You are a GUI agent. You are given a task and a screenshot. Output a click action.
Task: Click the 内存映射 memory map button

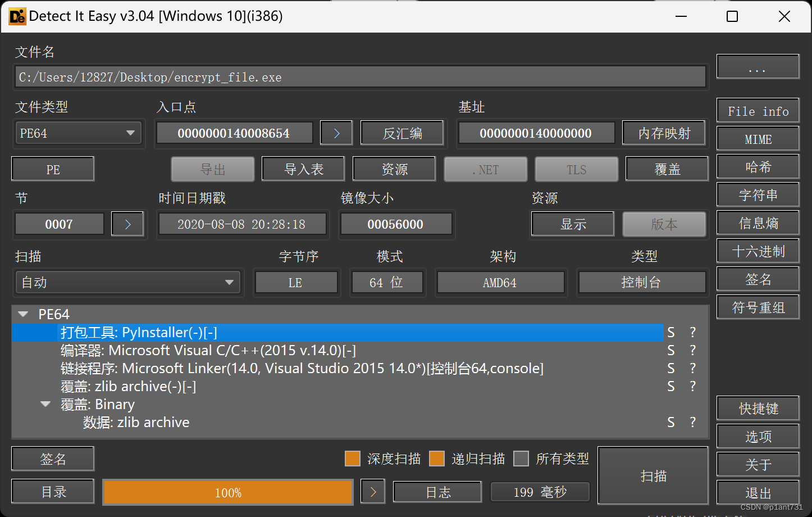(664, 133)
